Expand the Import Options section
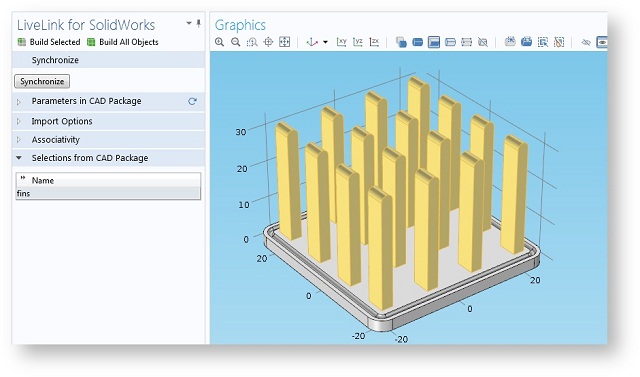 tap(19, 121)
